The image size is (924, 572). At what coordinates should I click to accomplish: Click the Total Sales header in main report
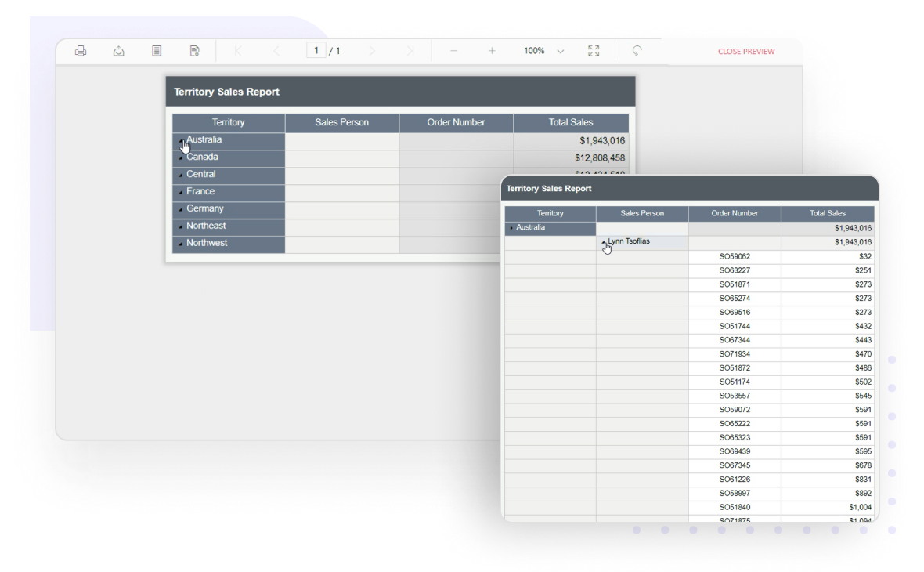[x=571, y=123]
